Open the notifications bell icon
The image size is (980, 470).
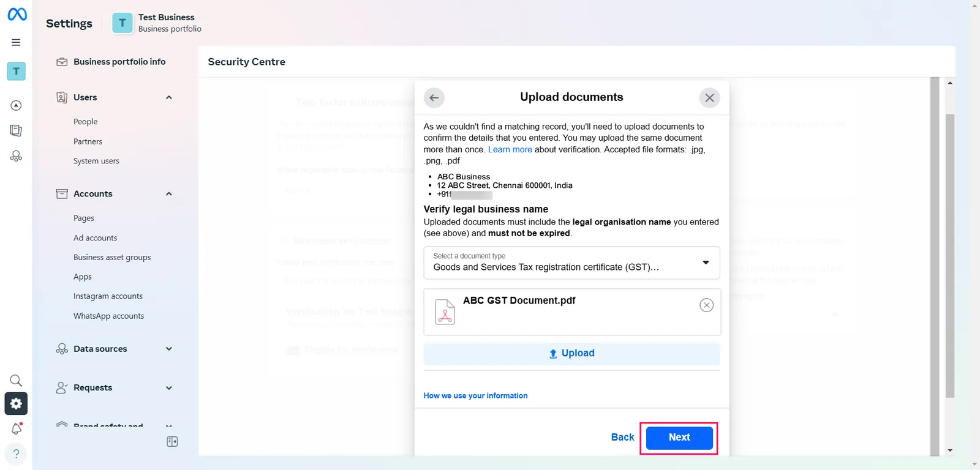(x=17, y=428)
